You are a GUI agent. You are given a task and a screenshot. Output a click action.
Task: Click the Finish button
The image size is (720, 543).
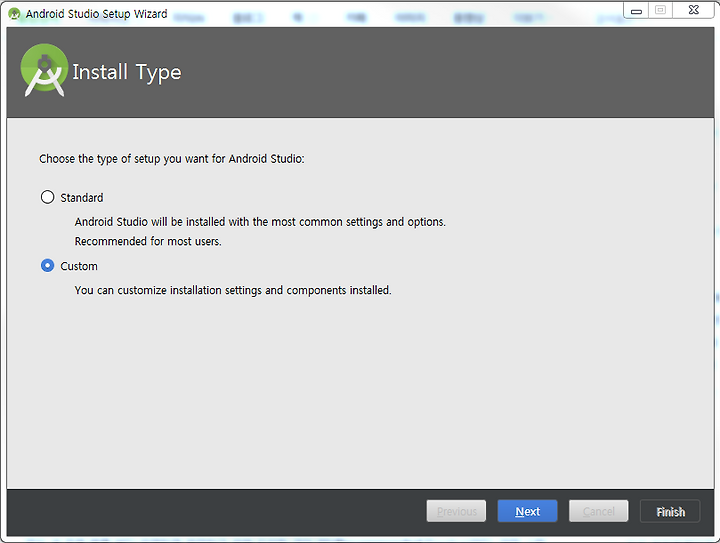pos(670,511)
